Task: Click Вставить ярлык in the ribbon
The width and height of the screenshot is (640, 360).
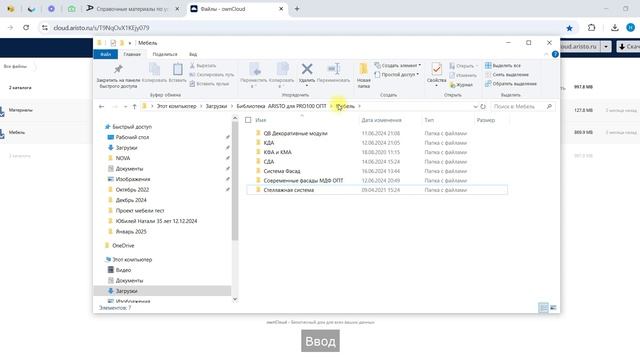Action: (x=209, y=84)
